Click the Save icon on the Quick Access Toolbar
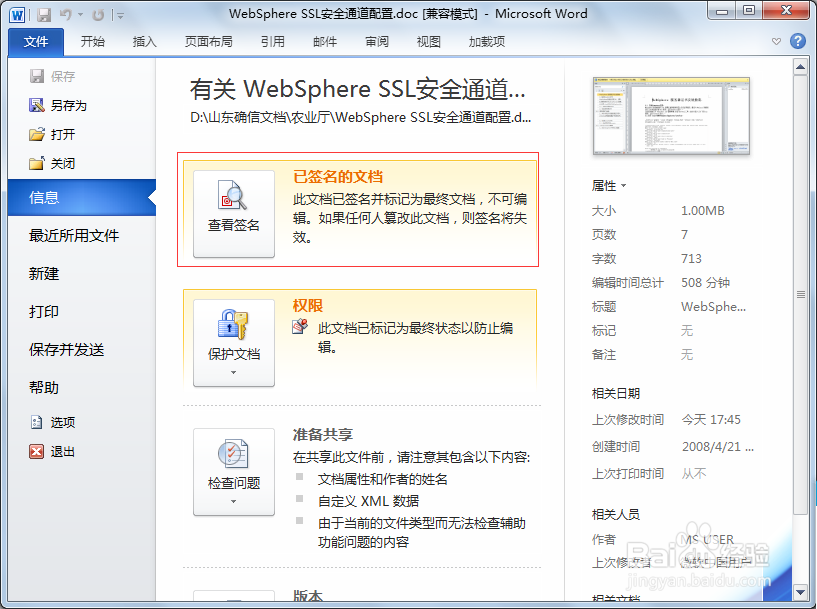 [42, 14]
